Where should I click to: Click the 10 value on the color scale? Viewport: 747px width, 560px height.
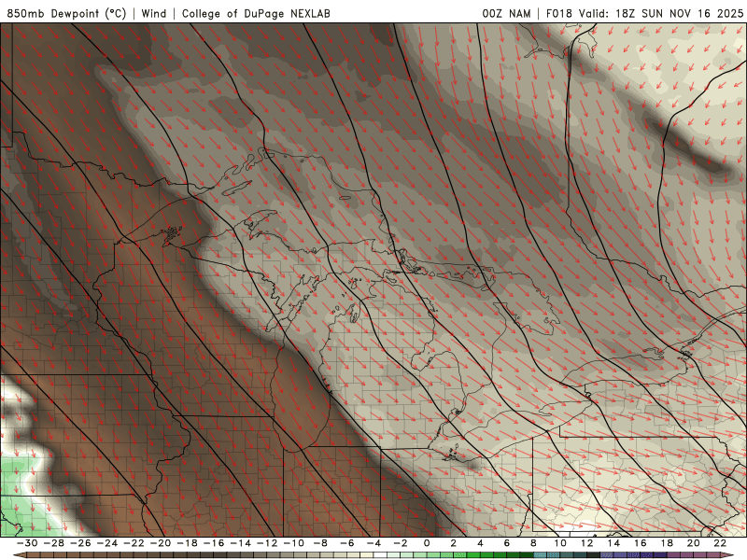[560, 543]
